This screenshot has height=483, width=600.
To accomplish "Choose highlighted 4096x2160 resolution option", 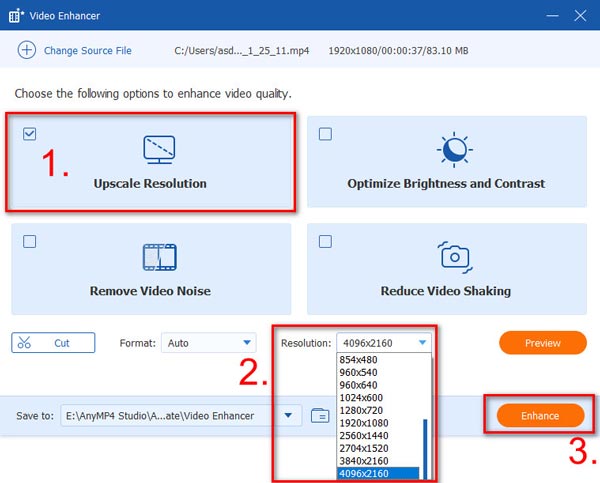I will [378, 473].
